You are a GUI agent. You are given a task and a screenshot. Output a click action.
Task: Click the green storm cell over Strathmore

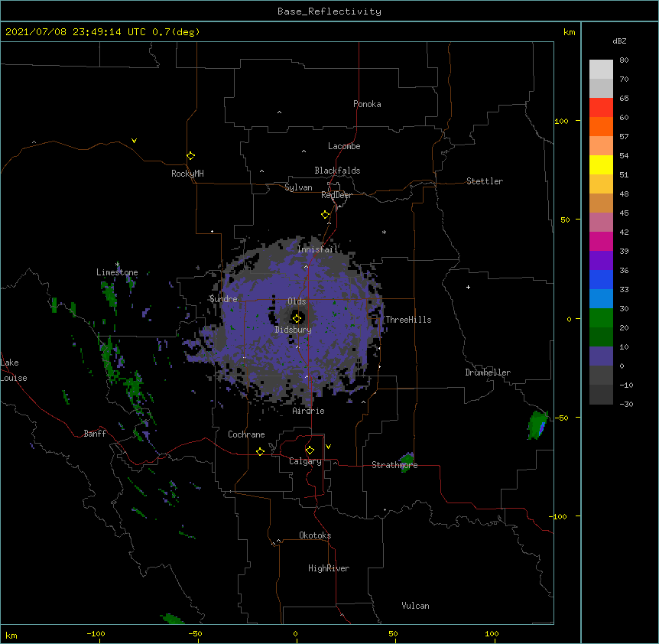[x=407, y=462]
